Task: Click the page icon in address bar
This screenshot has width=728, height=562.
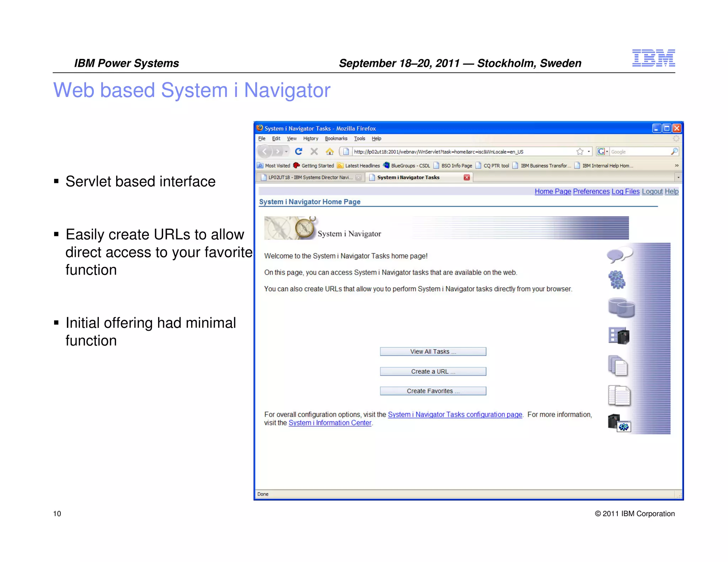Action: pos(346,152)
